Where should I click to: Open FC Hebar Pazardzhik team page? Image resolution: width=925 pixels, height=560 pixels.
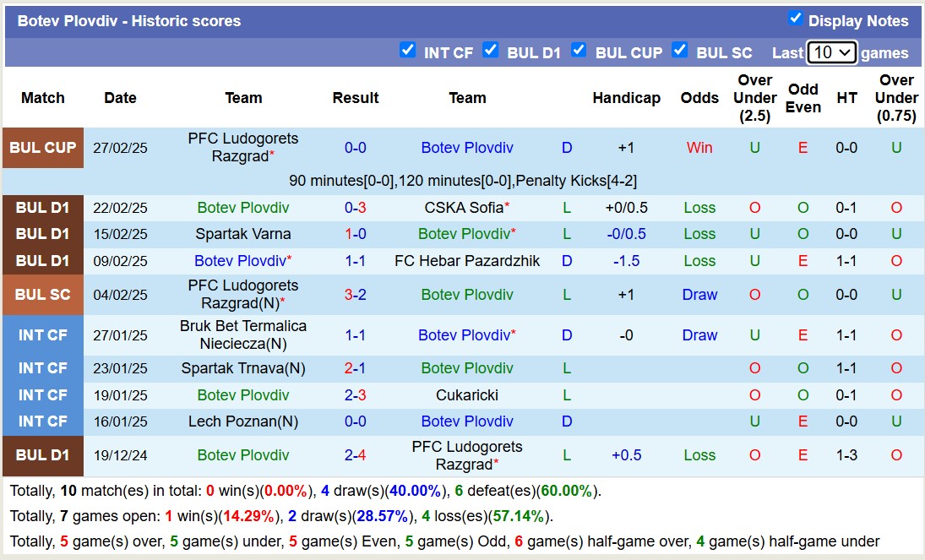point(467,261)
